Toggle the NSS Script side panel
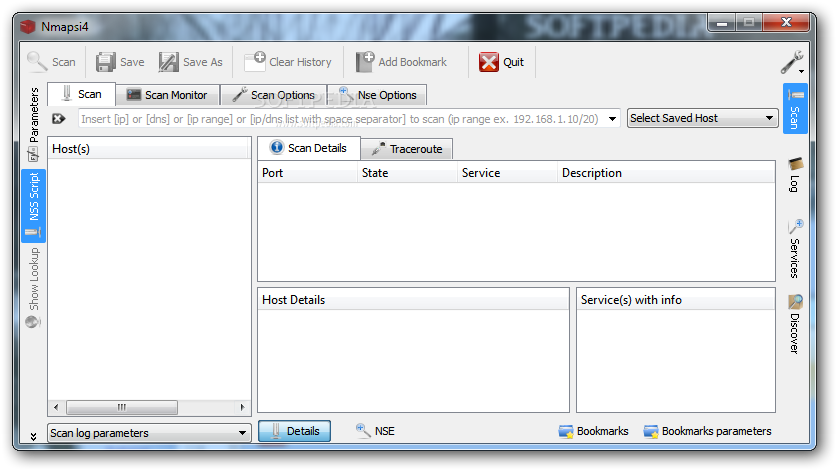Viewport: 837px width, 471px height. 34,206
